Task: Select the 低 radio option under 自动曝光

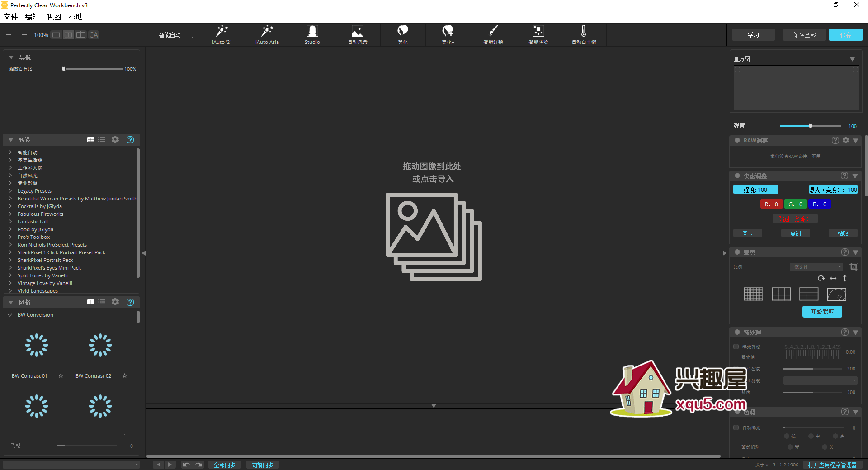Action: 787,436
